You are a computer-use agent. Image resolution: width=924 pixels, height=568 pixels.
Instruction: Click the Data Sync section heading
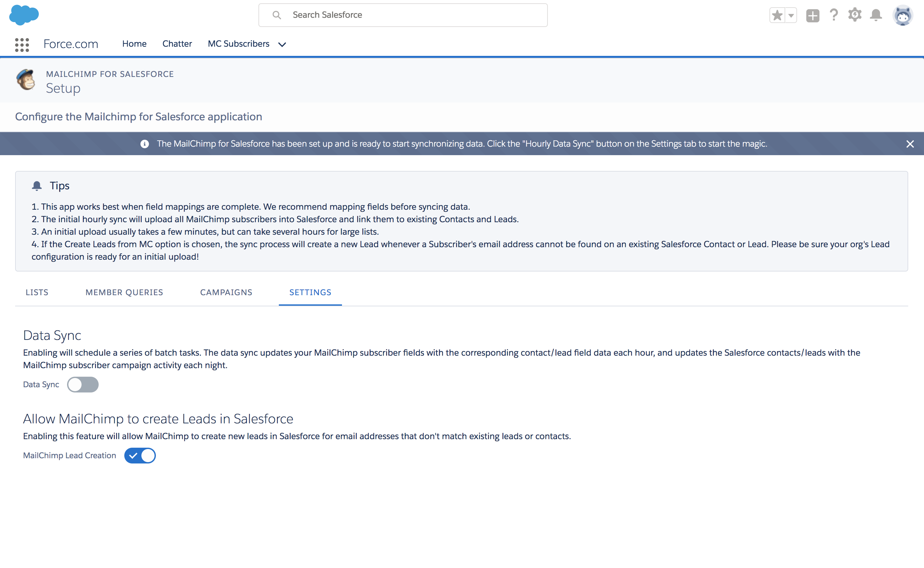coord(52,335)
